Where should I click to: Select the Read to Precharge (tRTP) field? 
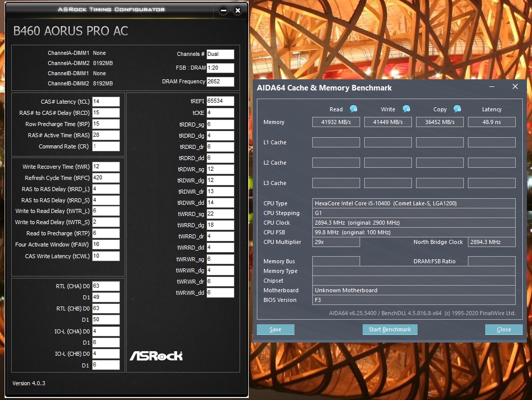click(106, 234)
